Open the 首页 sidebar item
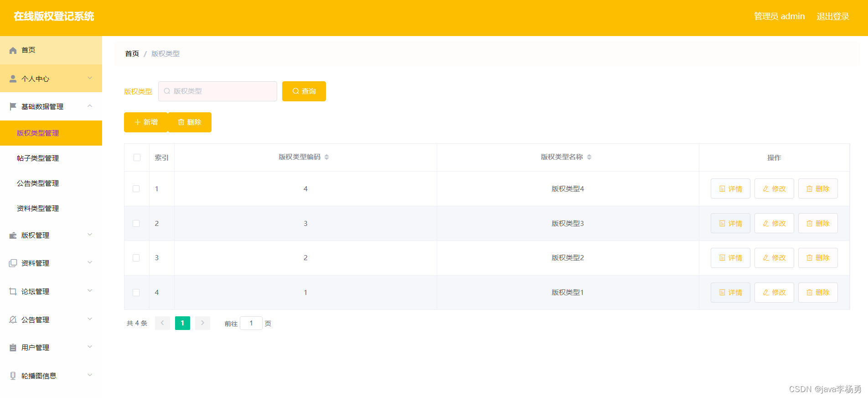This screenshot has height=398, width=868. [x=51, y=50]
